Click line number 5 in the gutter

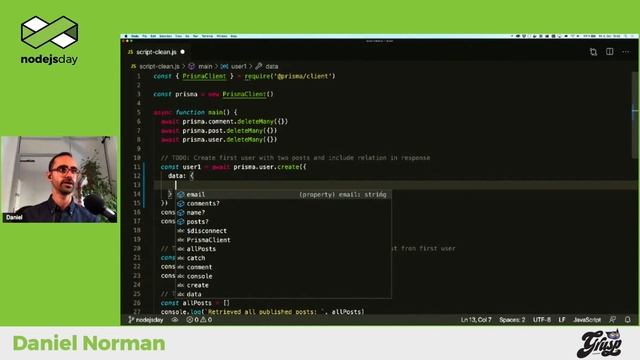138,112
